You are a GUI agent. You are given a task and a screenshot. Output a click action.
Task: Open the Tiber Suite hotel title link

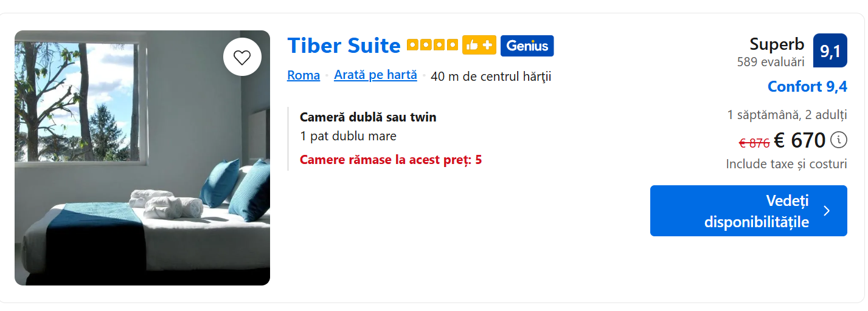coord(344,46)
